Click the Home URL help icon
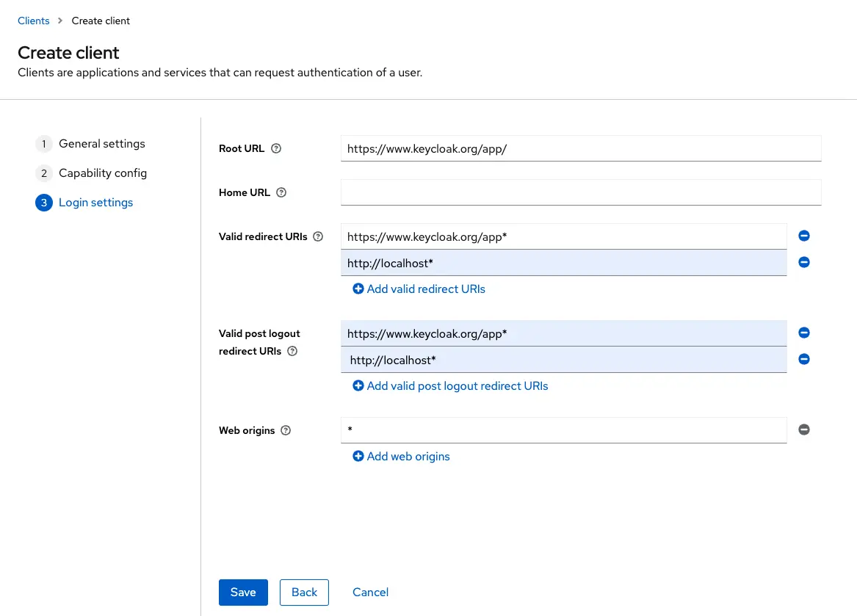 pos(281,192)
